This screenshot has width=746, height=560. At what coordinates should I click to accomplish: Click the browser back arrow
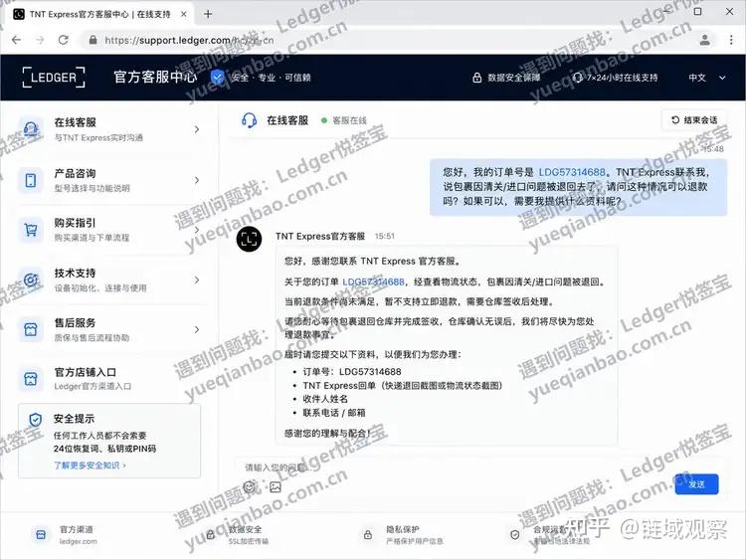click(x=16, y=40)
